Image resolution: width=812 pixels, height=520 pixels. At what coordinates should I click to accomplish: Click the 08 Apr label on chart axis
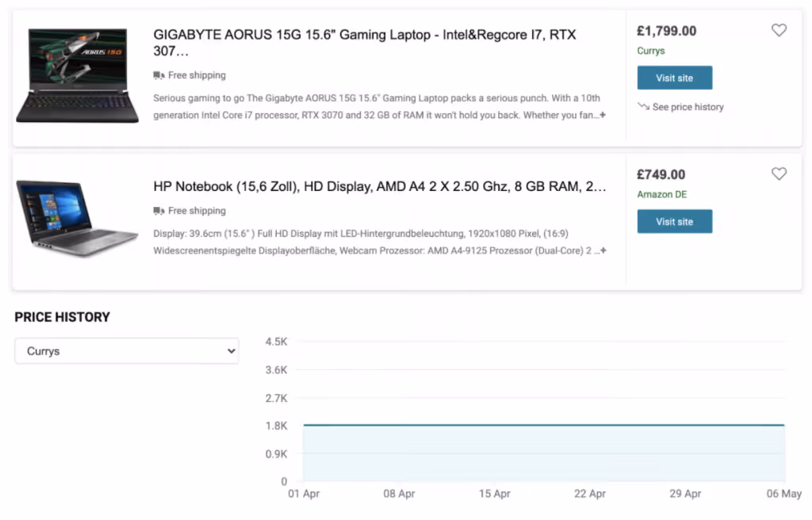click(x=400, y=494)
